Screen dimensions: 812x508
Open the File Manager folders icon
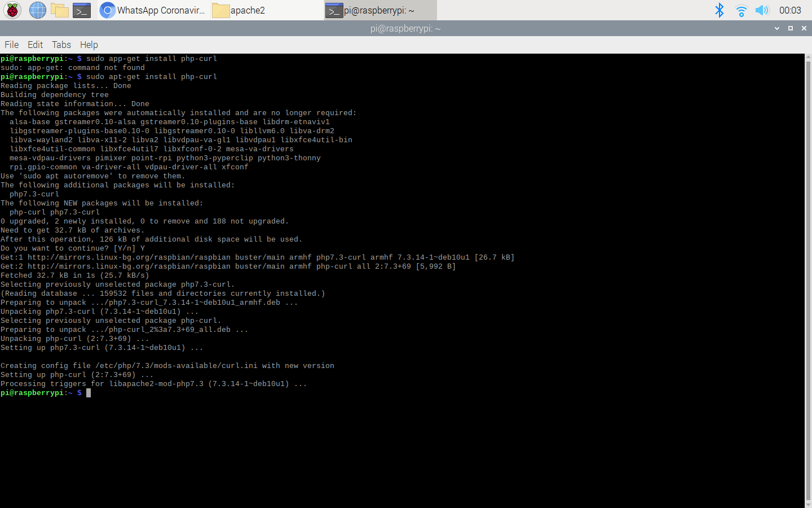(x=59, y=10)
